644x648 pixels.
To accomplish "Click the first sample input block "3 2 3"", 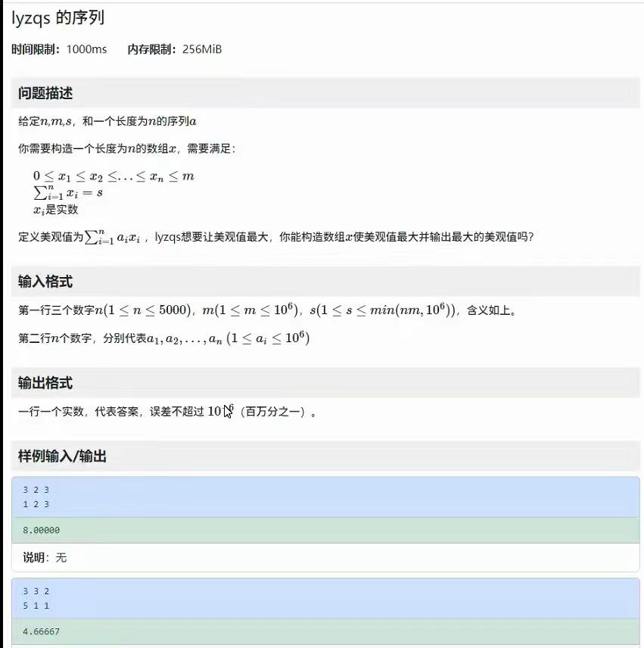I will tap(325, 497).
